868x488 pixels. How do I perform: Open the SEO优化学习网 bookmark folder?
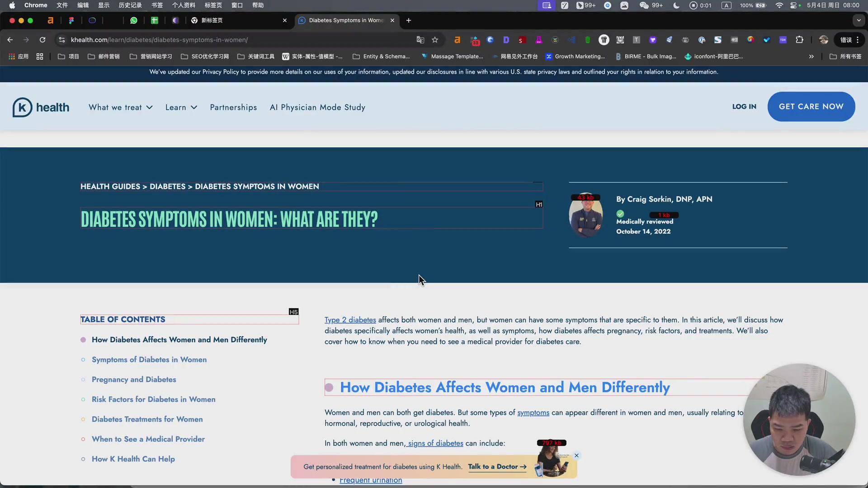pos(205,56)
